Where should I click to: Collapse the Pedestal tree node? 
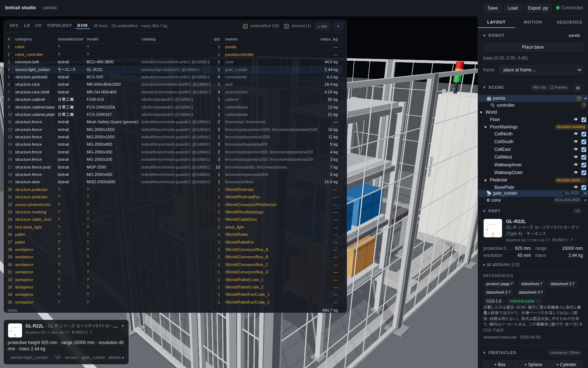tap(485, 180)
